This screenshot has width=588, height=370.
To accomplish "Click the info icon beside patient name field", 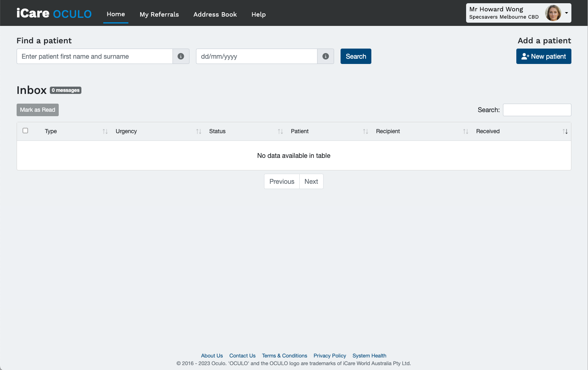I will point(181,56).
